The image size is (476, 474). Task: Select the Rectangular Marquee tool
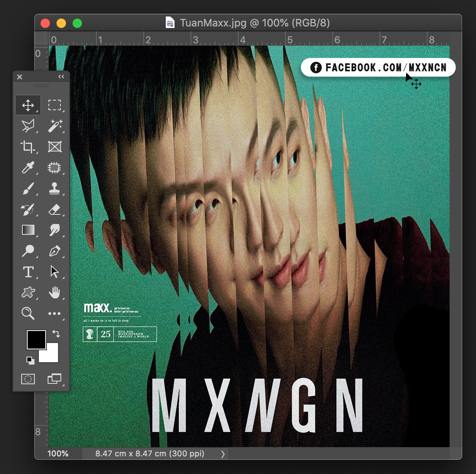54,105
